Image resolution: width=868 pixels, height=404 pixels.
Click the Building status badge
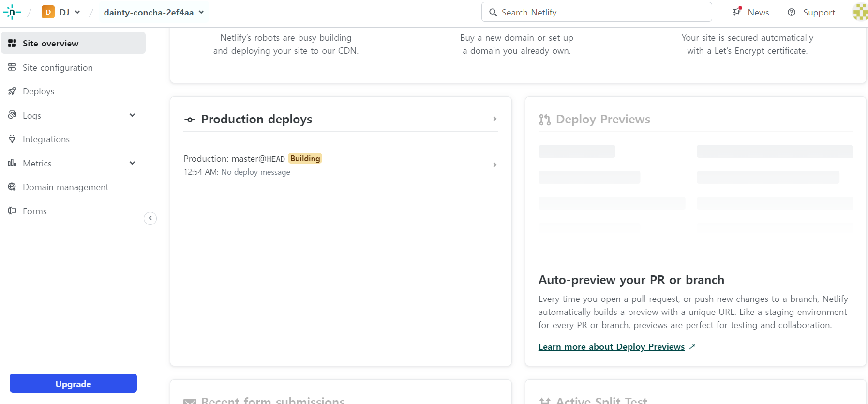click(x=305, y=158)
